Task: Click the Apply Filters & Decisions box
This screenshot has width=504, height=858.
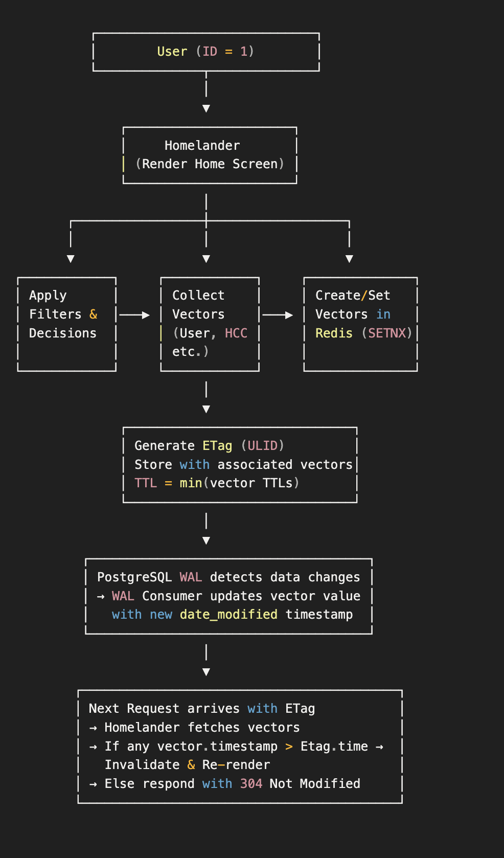Action: [x=66, y=324]
